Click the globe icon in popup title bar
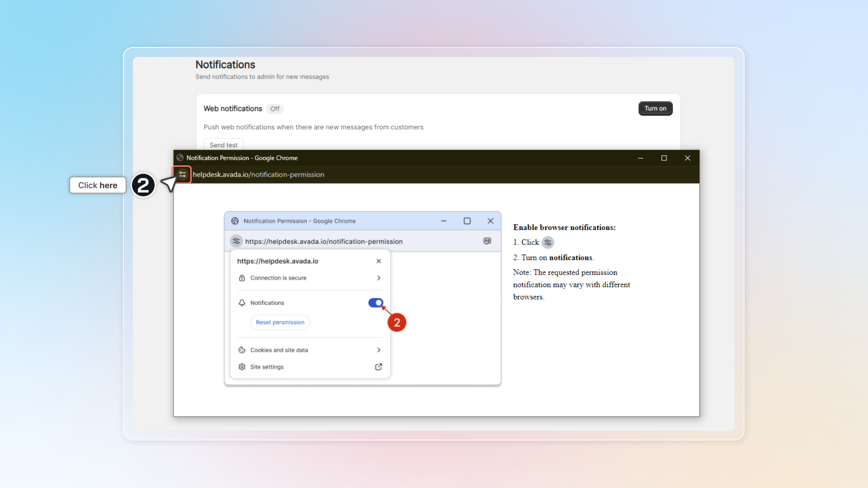868x488 pixels. tap(180, 158)
